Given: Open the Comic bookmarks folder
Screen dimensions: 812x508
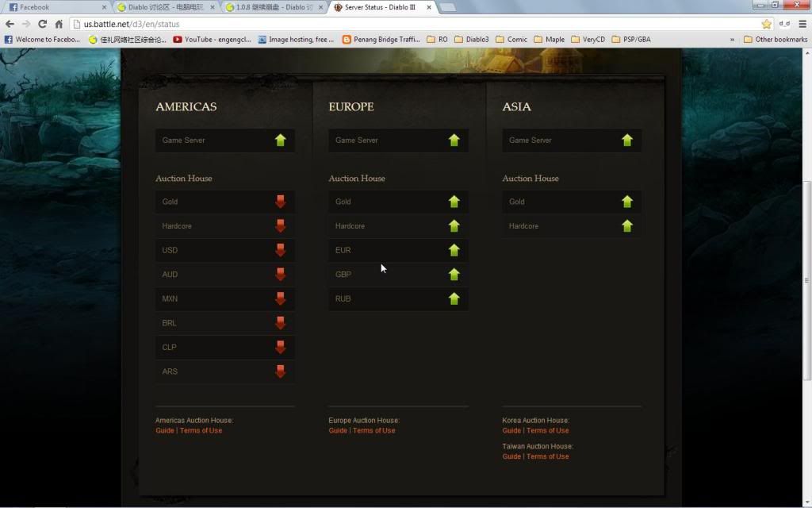Looking at the screenshot, I should pos(511,40).
